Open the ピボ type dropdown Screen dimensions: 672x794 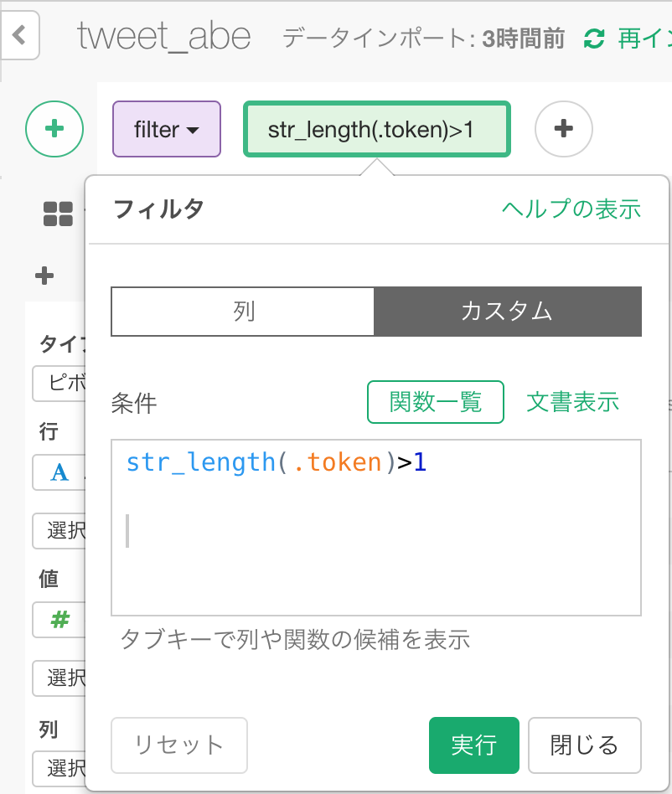tap(59, 384)
